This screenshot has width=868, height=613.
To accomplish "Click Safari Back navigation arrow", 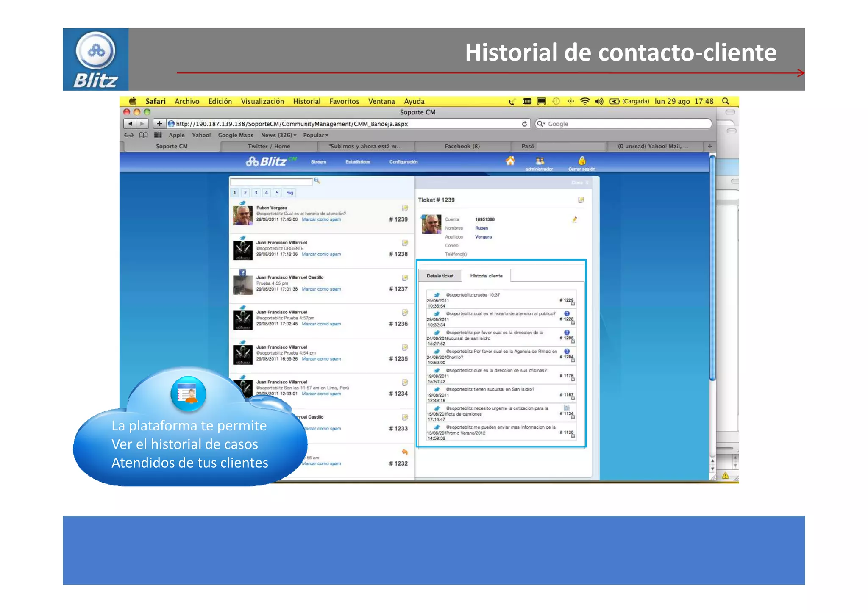I will pos(130,124).
